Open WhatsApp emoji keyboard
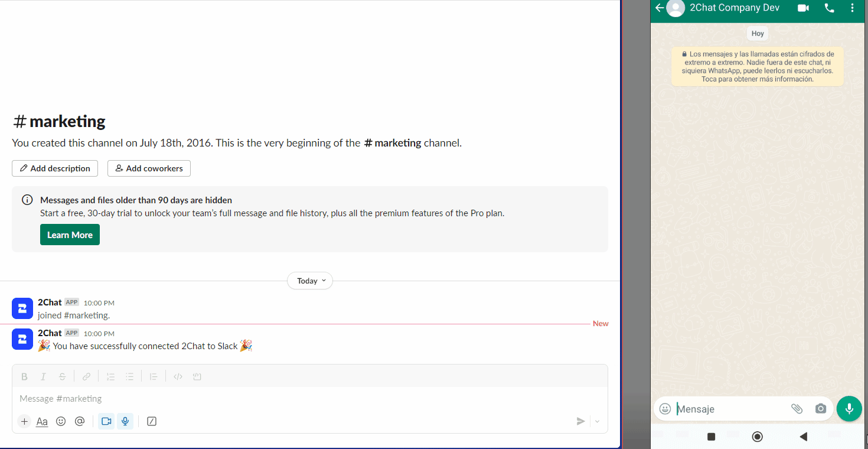 coord(665,409)
